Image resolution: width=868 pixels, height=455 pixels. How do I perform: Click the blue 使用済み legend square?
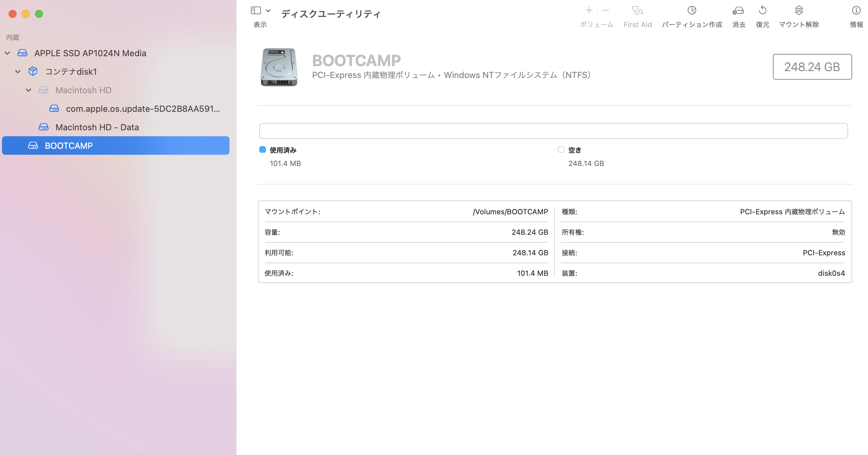[x=263, y=149]
